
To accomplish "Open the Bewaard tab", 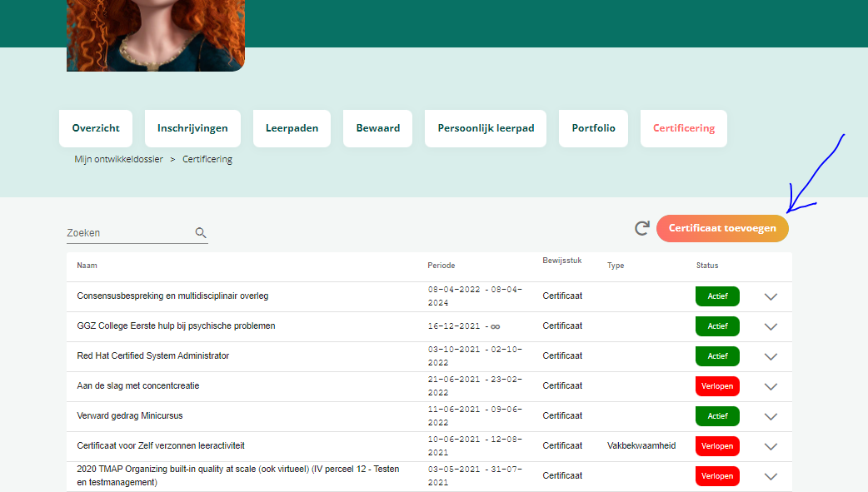I will point(377,128).
